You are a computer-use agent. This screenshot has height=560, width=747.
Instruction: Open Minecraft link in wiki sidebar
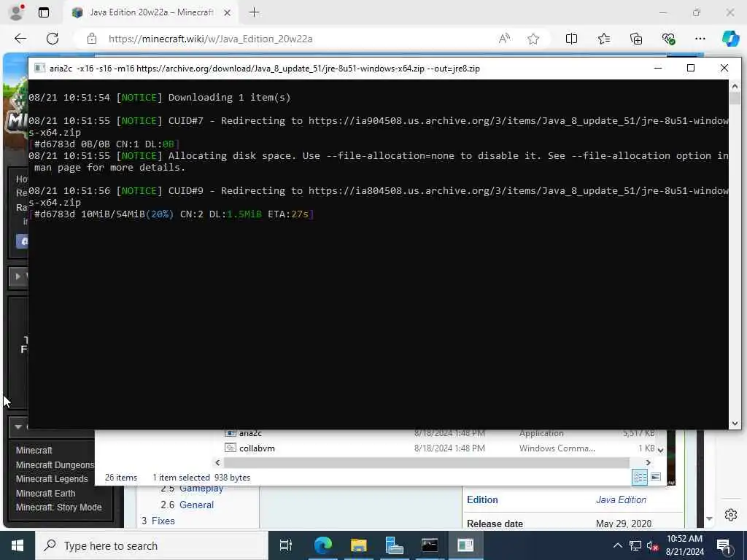pyautogui.click(x=34, y=450)
